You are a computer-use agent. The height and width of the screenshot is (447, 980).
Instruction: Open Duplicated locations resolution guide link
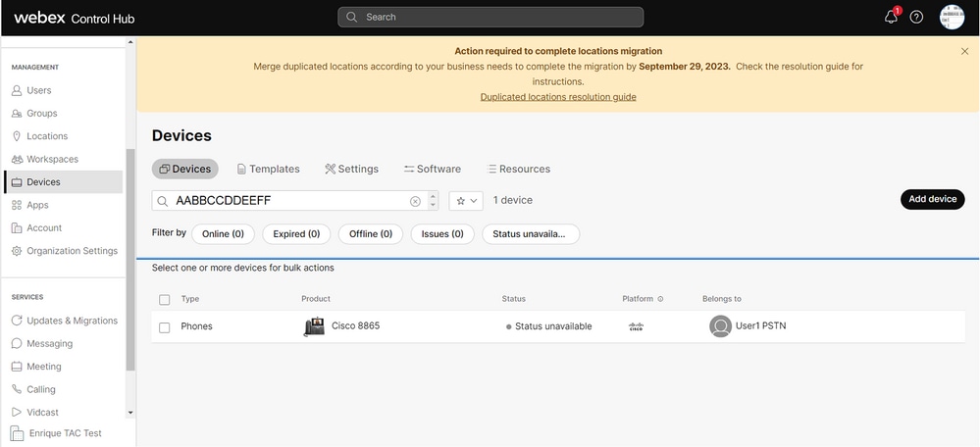[558, 97]
